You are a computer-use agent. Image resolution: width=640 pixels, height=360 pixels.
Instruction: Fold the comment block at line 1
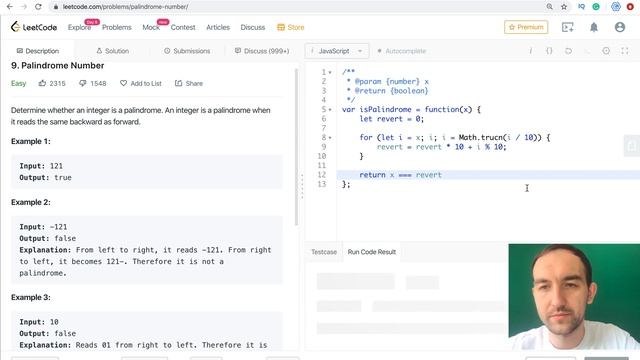click(x=330, y=72)
